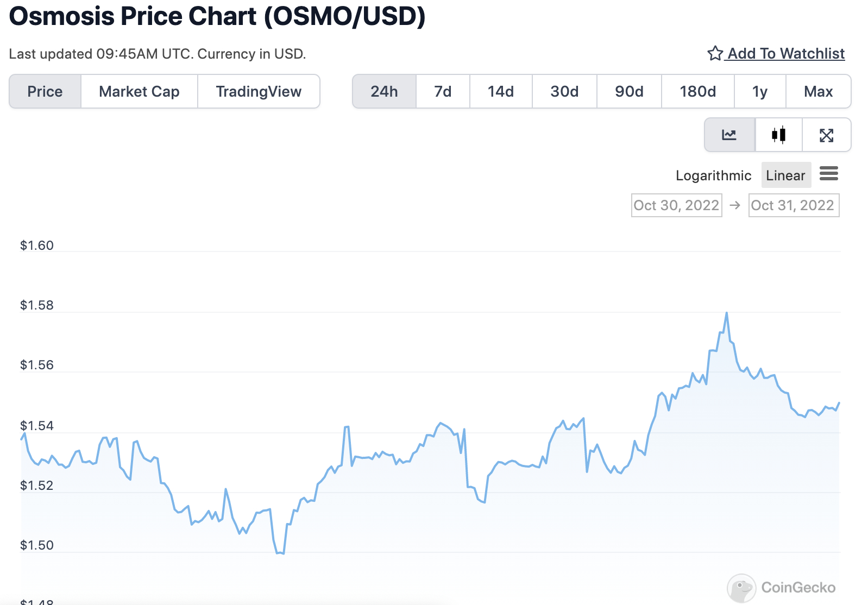The image size is (868, 605).
Task: Click the star icon beside Add To Watchlist
Action: 715,53
